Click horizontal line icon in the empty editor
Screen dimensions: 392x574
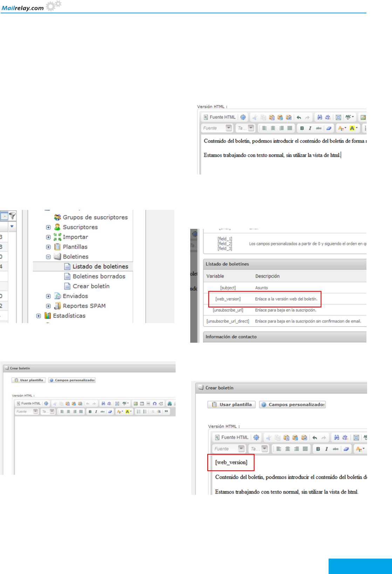148,403
